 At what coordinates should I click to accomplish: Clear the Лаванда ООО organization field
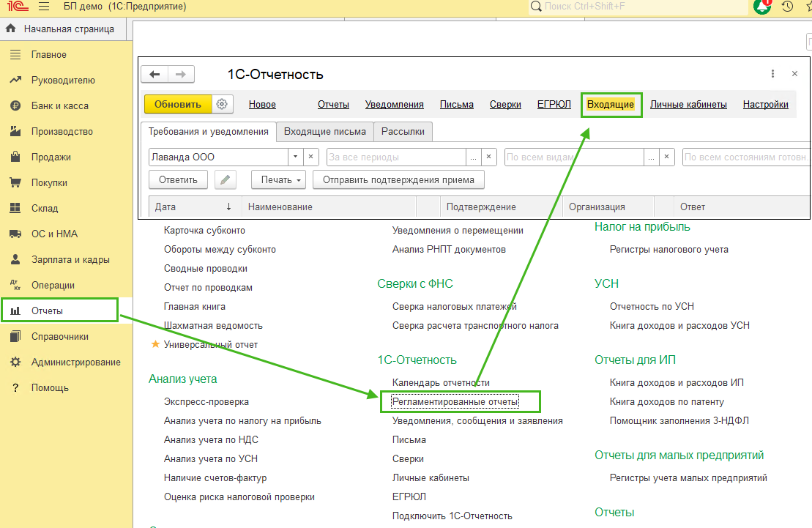pos(310,157)
